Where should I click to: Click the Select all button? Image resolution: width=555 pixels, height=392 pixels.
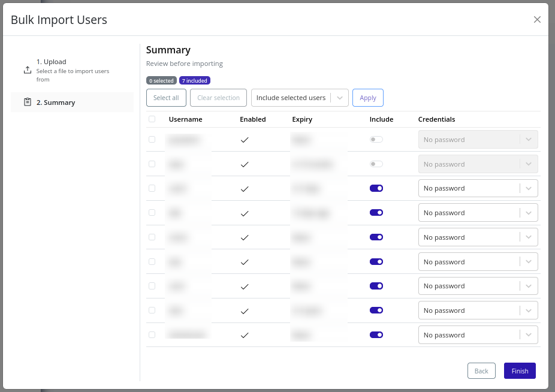(166, 97)
